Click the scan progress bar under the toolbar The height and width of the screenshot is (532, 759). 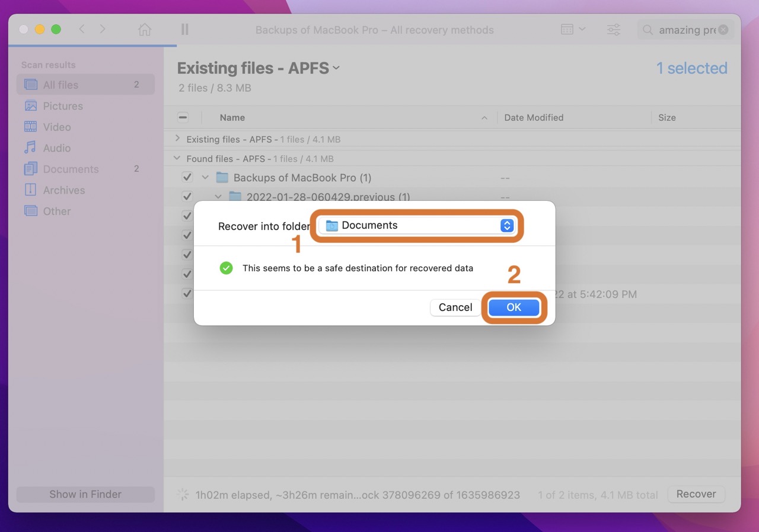[x=93, y=46]
